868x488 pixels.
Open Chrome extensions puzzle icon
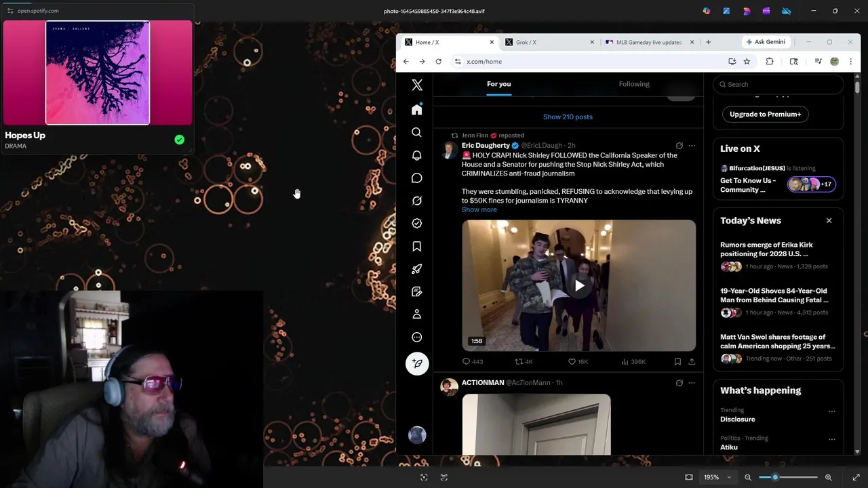coord(770,62)
